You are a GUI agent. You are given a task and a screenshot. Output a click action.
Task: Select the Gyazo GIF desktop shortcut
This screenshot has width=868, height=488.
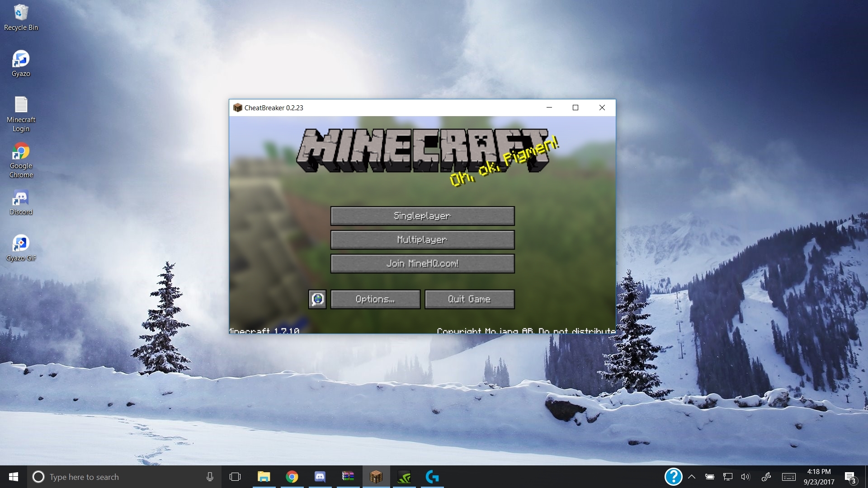pos(21,248)
